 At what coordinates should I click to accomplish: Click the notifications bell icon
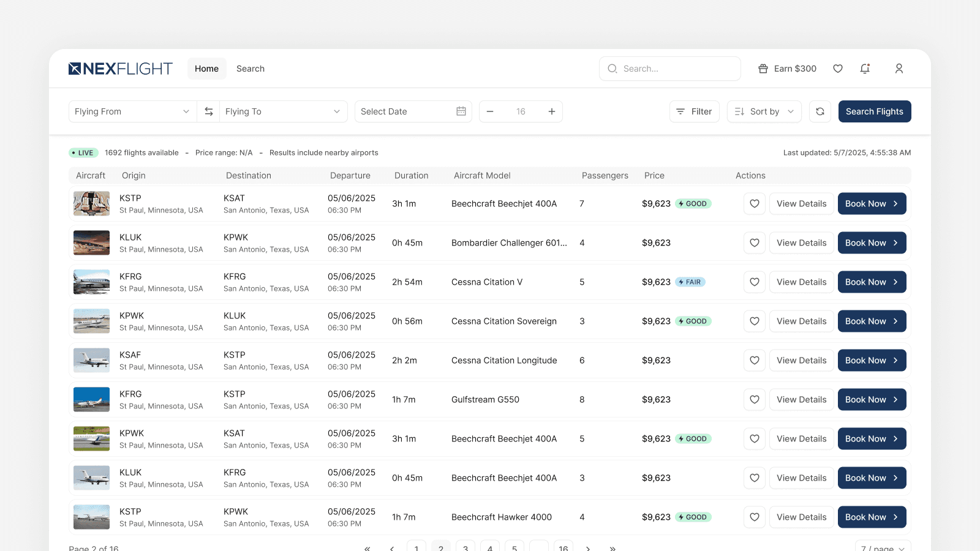click(865, 69)
